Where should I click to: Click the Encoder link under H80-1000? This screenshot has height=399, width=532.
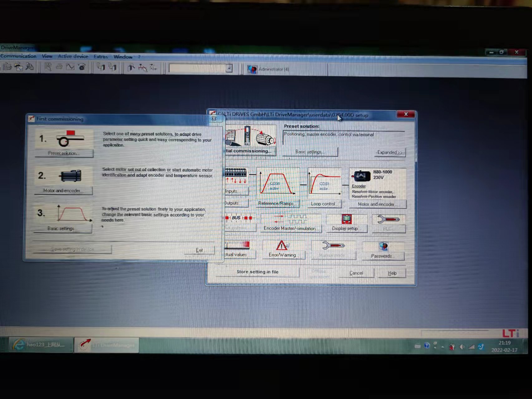pos(359,186)
